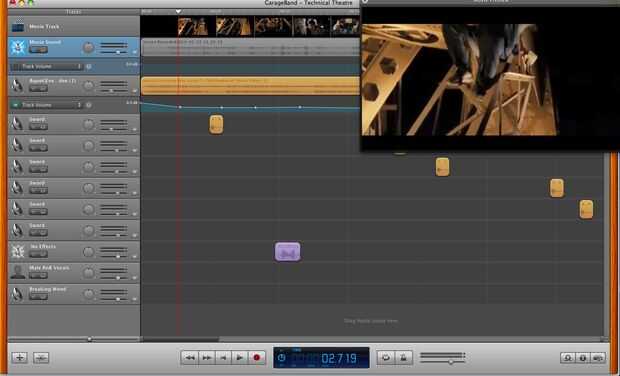Screen dimensions: 620x376
Task: Open the loop browser button
Action: (x=568, y=358)
